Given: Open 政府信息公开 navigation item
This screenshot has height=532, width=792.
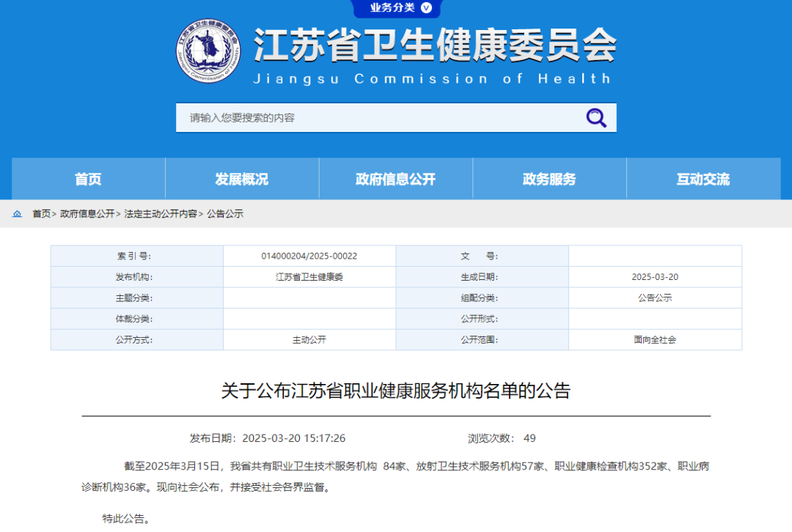Looking at the screenshot, I should point(395,179).
